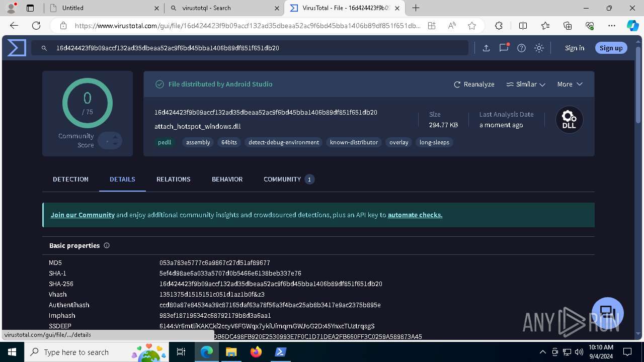Screen dimensions: 644x362
Task: Open the BEHAVIOR tab
Action: (x=227, y=179)
